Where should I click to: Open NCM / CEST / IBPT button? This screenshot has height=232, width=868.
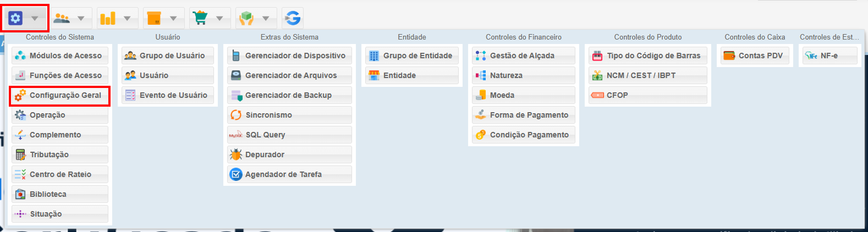[648, 75]
